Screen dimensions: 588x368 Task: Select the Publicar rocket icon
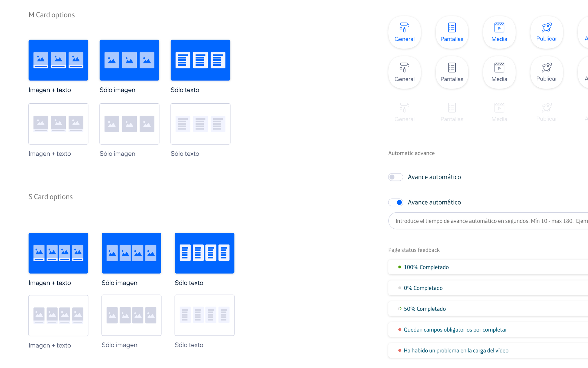pos(546,32)
